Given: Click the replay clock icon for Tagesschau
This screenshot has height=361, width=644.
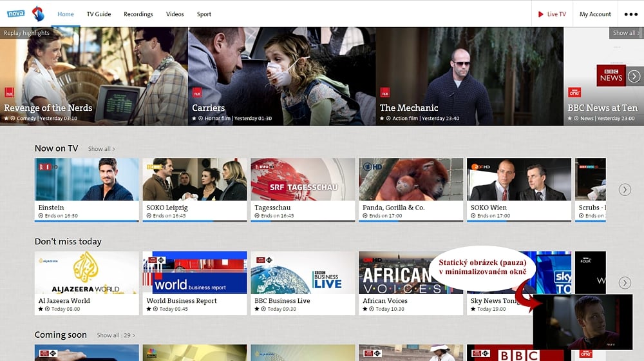Looking at the screenshot, I should pyautogui.click(x=257, y=215).
